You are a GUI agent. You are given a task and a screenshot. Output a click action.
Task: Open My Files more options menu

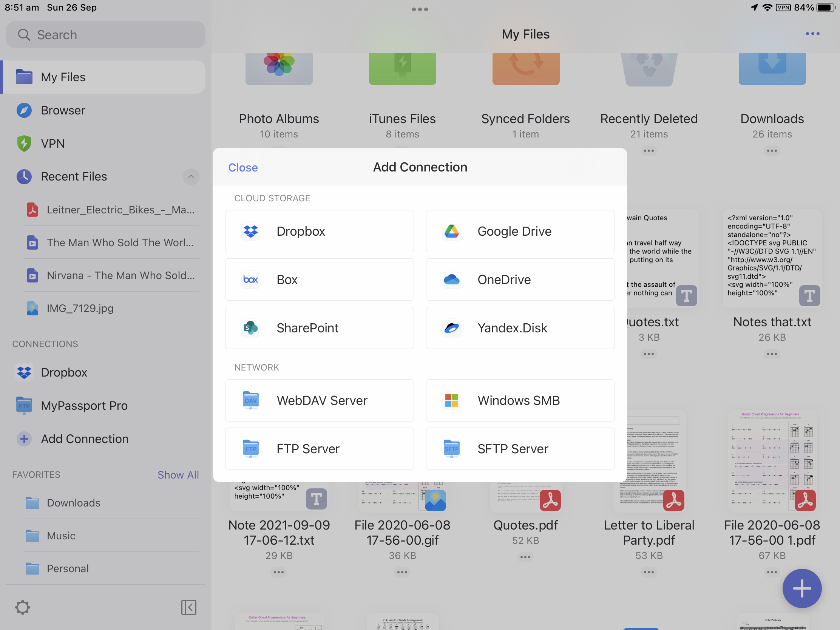pyautogui.click(x=812, y=34)
